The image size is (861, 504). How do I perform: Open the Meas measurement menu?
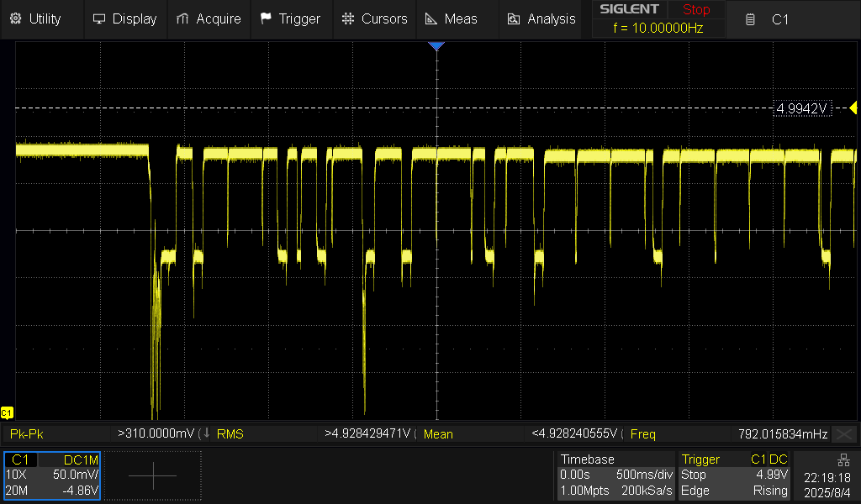451,18
